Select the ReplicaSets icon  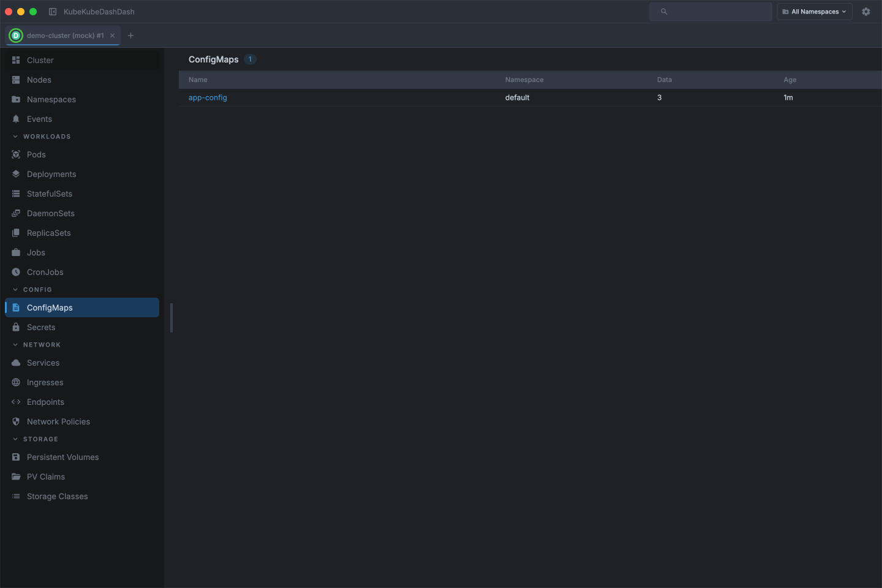point(16,233)
